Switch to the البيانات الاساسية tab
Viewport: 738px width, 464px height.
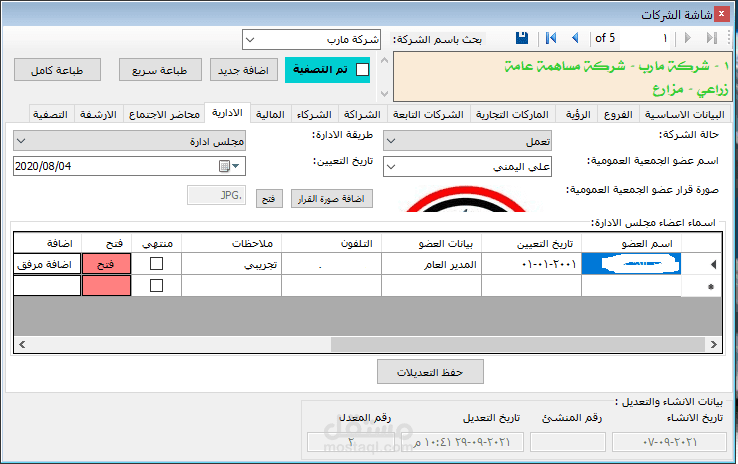point(685,114)
